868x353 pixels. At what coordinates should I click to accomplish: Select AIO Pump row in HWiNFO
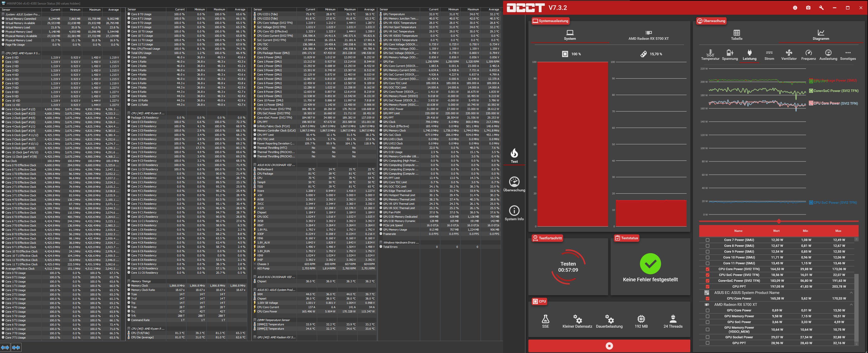(x=315, y=268)
